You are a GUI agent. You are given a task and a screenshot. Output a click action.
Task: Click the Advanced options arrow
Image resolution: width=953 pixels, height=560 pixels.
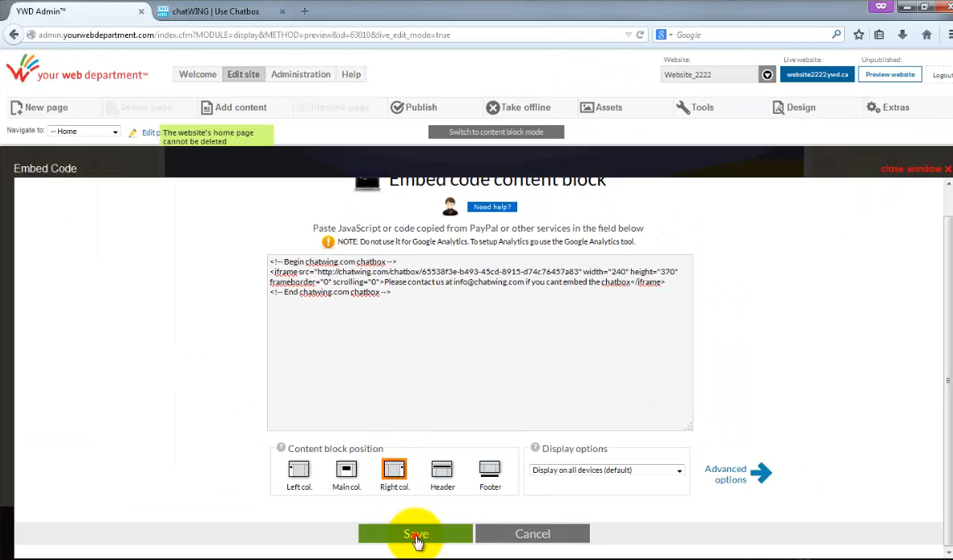click(x=761, y=472)
